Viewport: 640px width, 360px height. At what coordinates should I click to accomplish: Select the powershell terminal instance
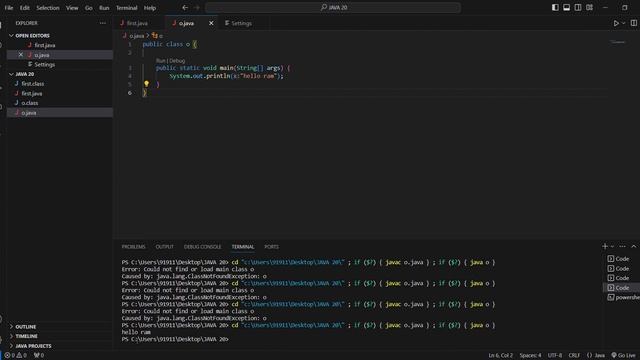click(x=623, y=298)
